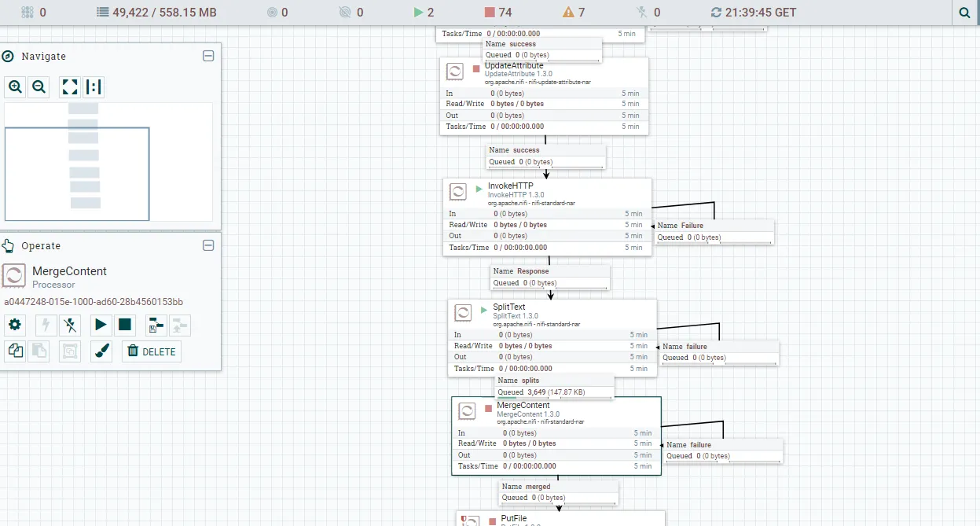Copy the selected component

point(15,351)
